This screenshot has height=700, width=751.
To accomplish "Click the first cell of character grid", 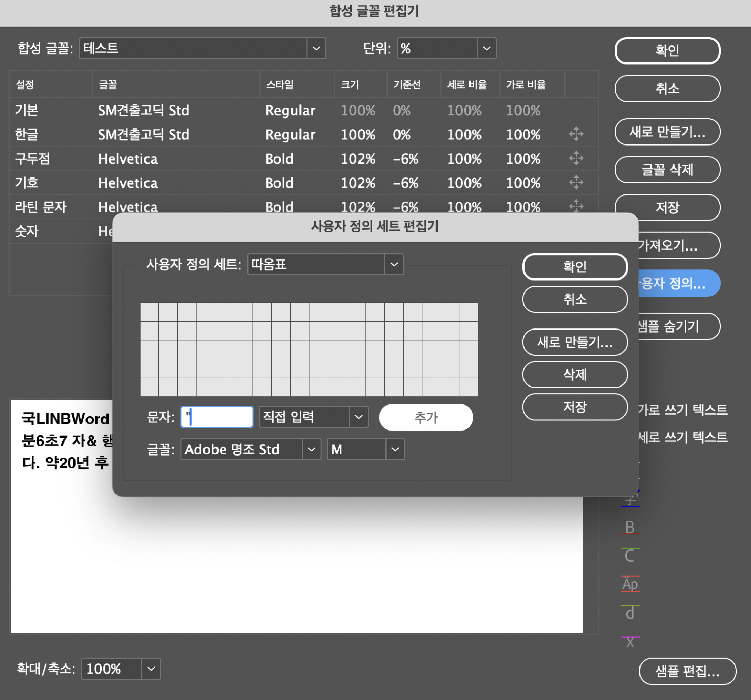I will click(x=150, y=312).
